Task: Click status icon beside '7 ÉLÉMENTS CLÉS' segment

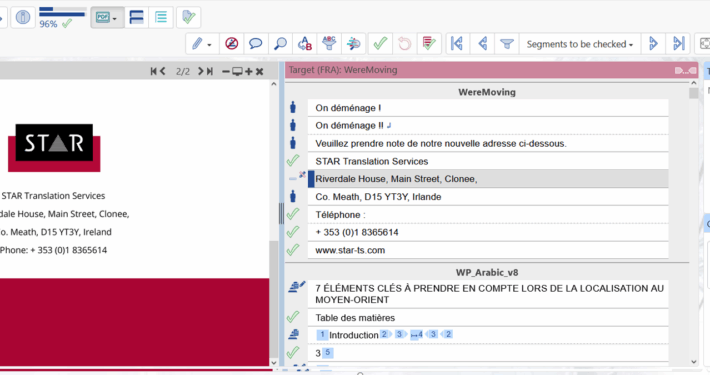Action: [297, 287]
